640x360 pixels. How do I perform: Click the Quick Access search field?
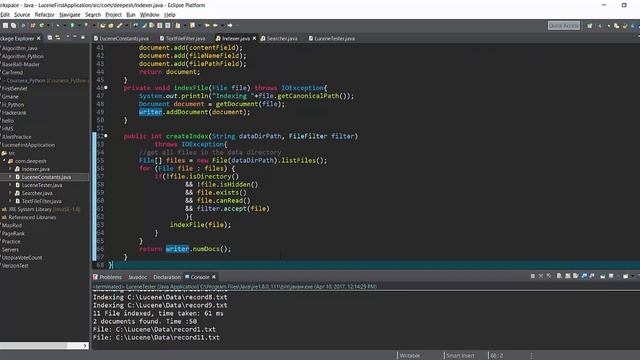point(564,26)
